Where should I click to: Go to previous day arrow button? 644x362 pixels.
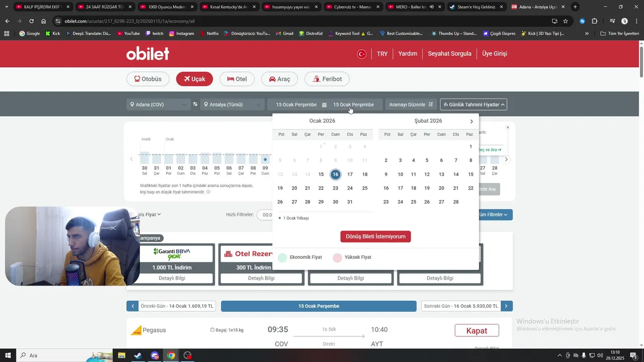click(x=133, y=306)
